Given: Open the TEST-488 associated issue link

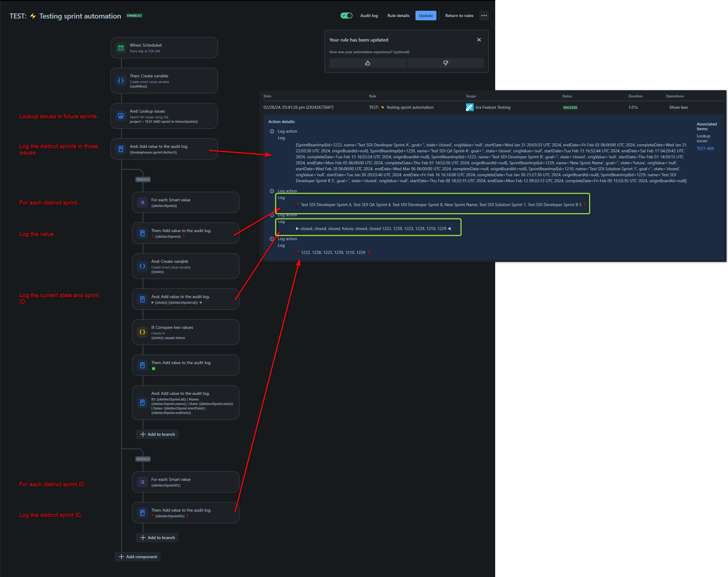Looking at the screenshot, I should (x=705, y=149).
